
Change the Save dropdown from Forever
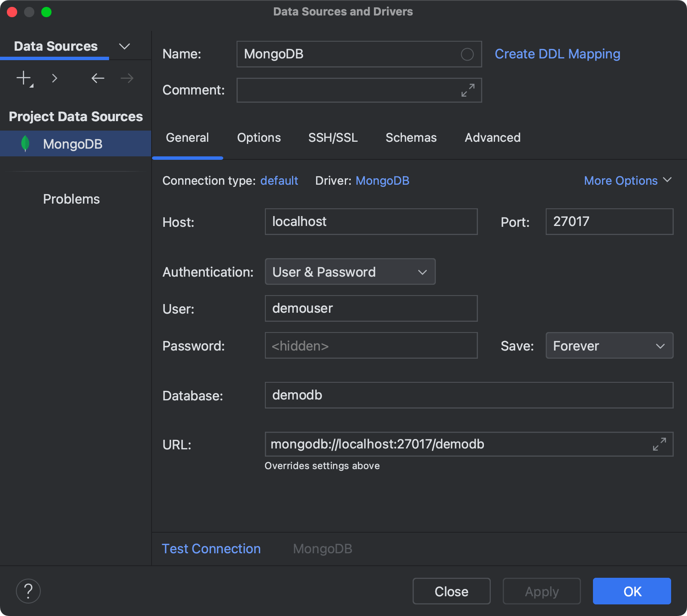pyautogui.click(x=609, y=345)
